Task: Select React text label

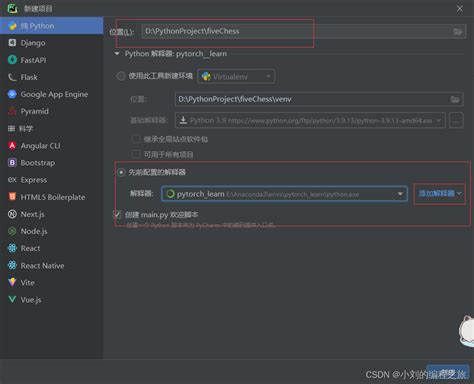Action: [30, 248]
